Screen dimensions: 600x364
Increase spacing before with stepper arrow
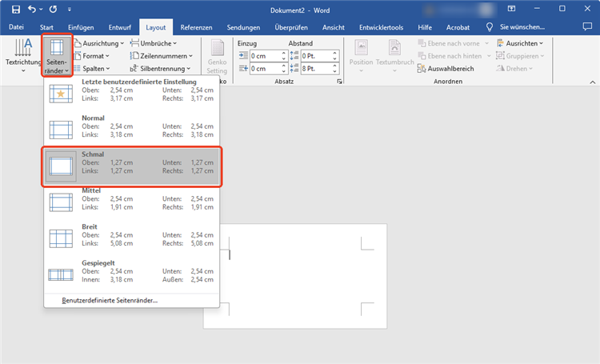[x=335, y=54]
